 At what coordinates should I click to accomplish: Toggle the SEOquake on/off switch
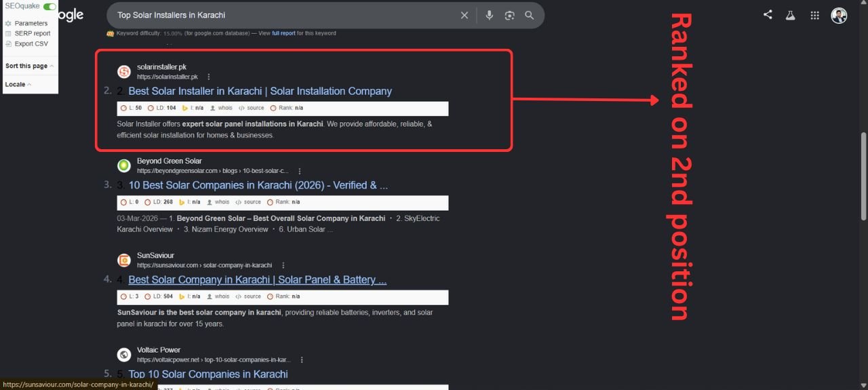click(50, 6)
